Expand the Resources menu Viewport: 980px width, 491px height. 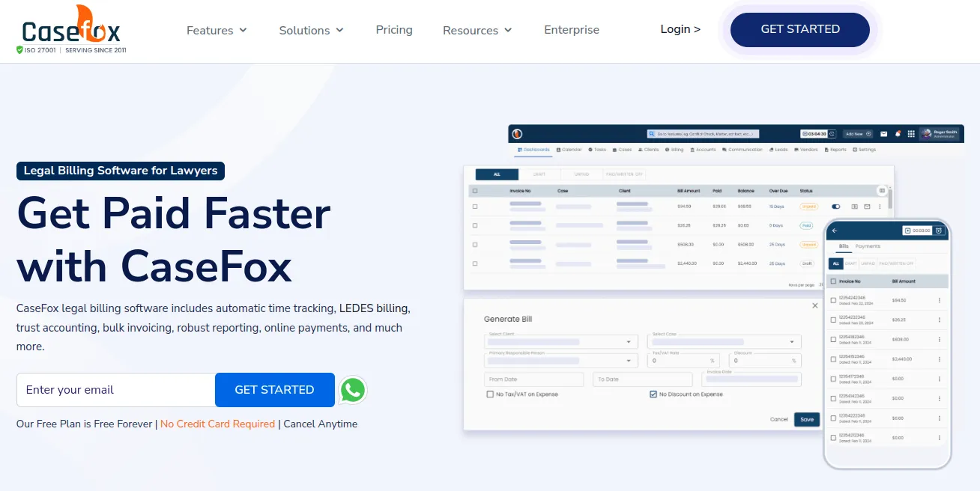(x=477, y=31)
